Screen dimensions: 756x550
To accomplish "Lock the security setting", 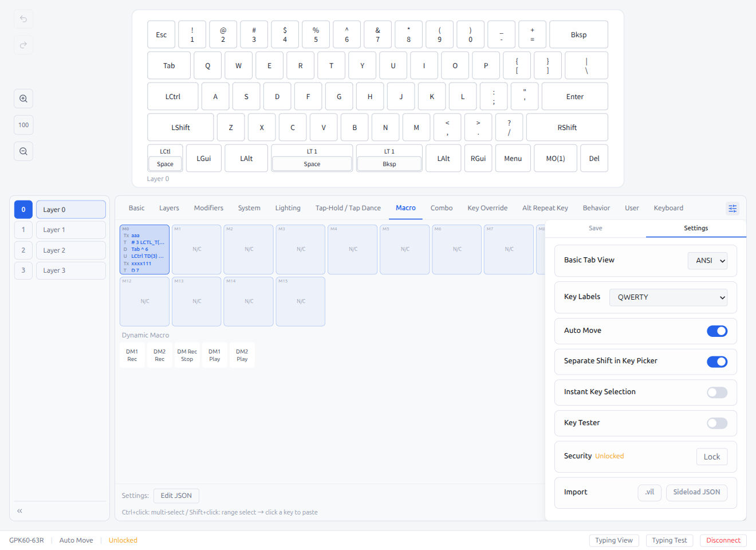I will pyautogui.click(x=712, y=456).
